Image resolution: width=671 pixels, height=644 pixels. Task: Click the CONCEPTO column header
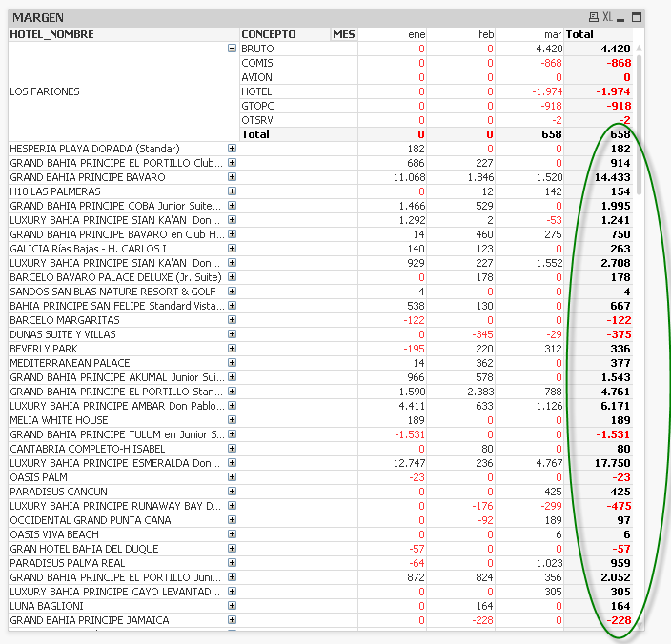[x=285, y=34]
